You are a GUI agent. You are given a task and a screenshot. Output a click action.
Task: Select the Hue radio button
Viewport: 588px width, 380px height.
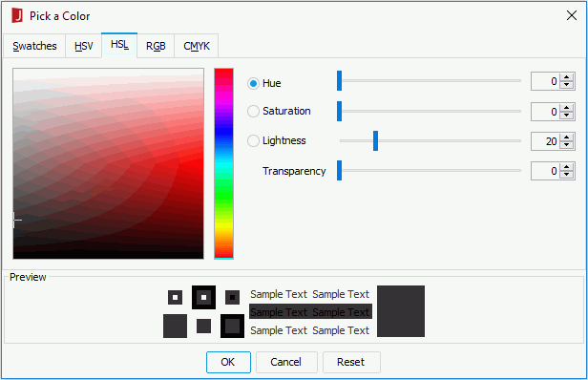254,83
